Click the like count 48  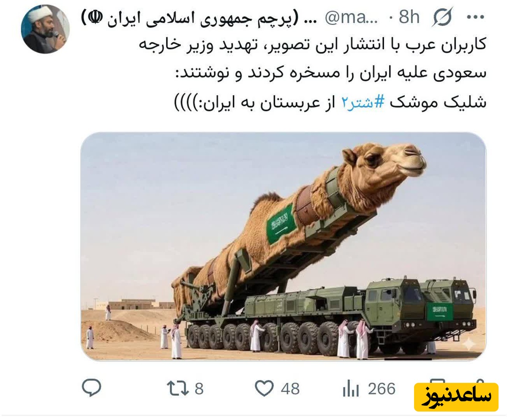[290, 388]
